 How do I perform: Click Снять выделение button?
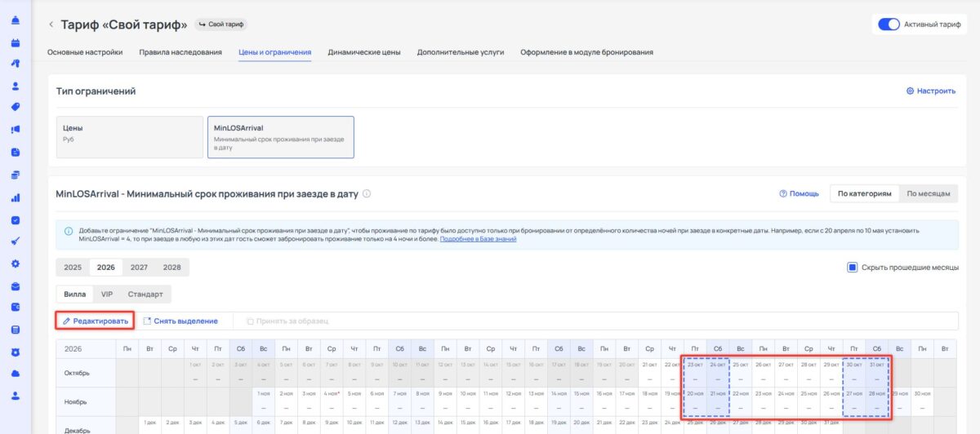click(x=180, y=321)
